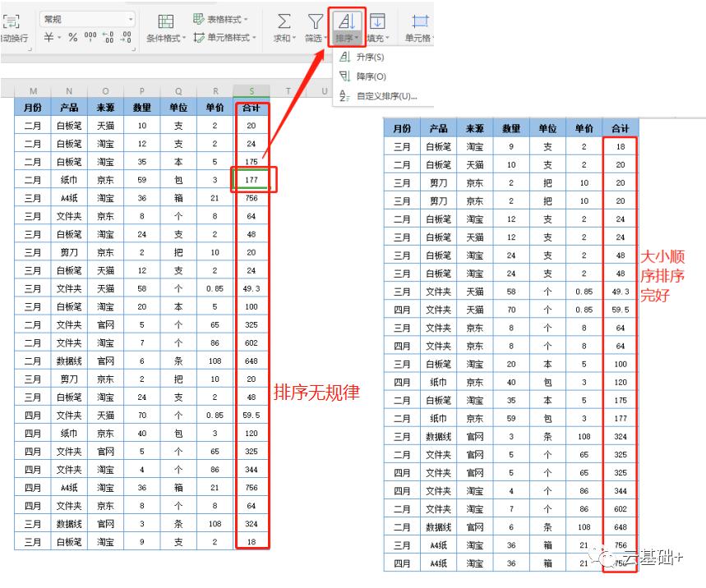Screen dimensions: 706x588
Task: Open the number format 常规 dropdown
Action: coord(130,19)
